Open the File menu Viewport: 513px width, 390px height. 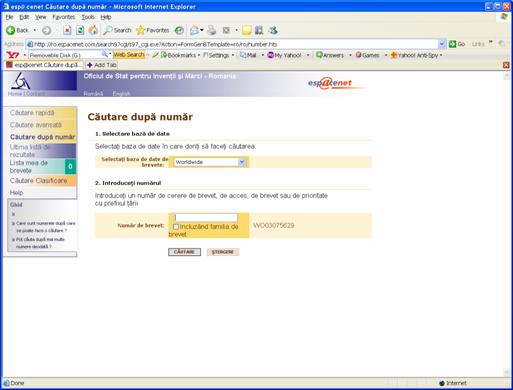click(x=9, y=17)
